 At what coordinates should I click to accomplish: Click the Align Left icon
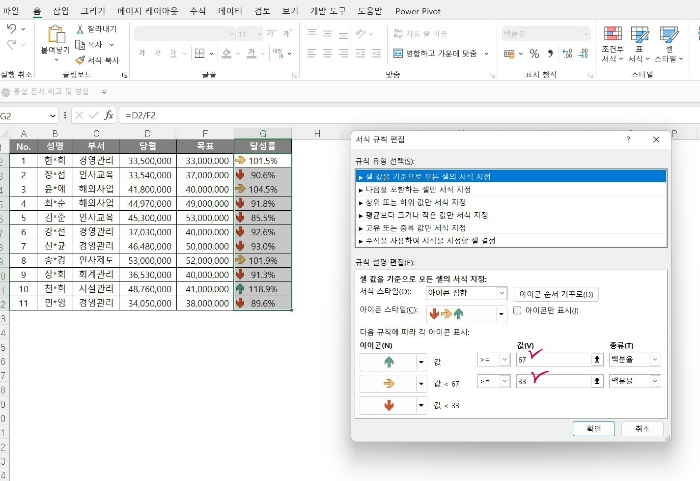pyautogui.click(x=312, y=54)
